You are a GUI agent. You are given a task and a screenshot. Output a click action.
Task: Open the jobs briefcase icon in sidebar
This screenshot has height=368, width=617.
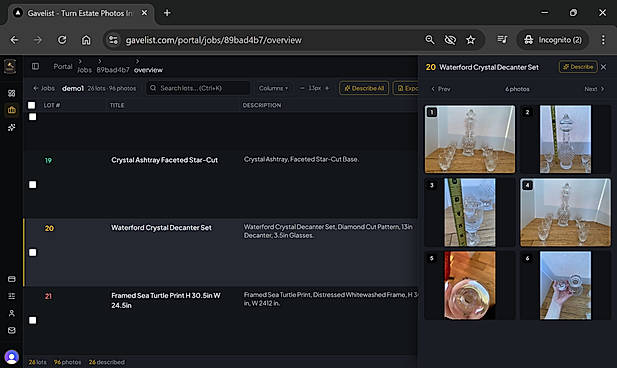point(11,110)
